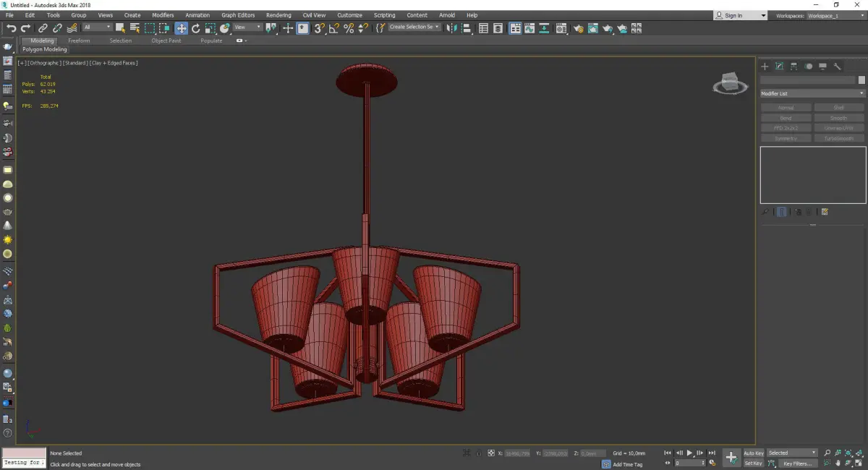Click the Unlink Selection icon
868x470 pixels.
[x=58, y=28]
